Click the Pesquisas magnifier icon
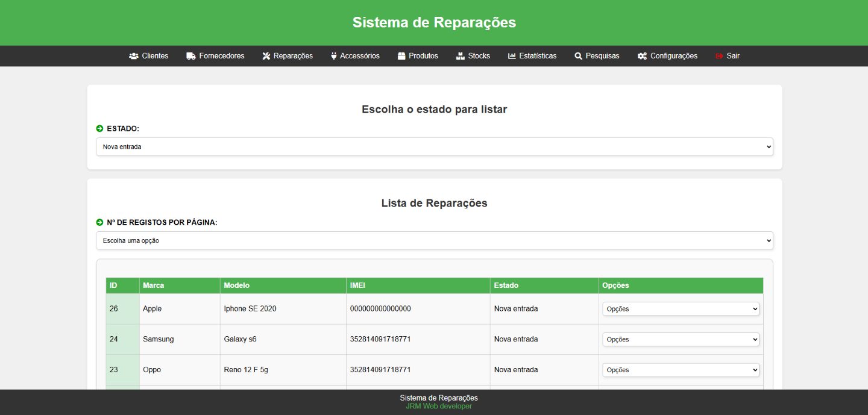Screen dimensions: 868x415 click(579, 56)
